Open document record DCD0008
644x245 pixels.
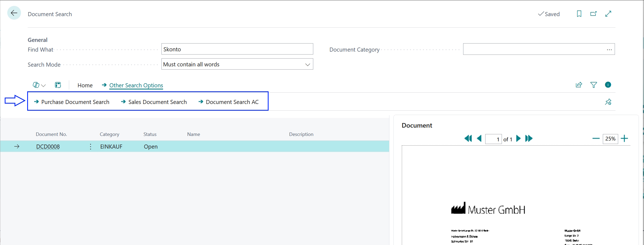point(48,146)
